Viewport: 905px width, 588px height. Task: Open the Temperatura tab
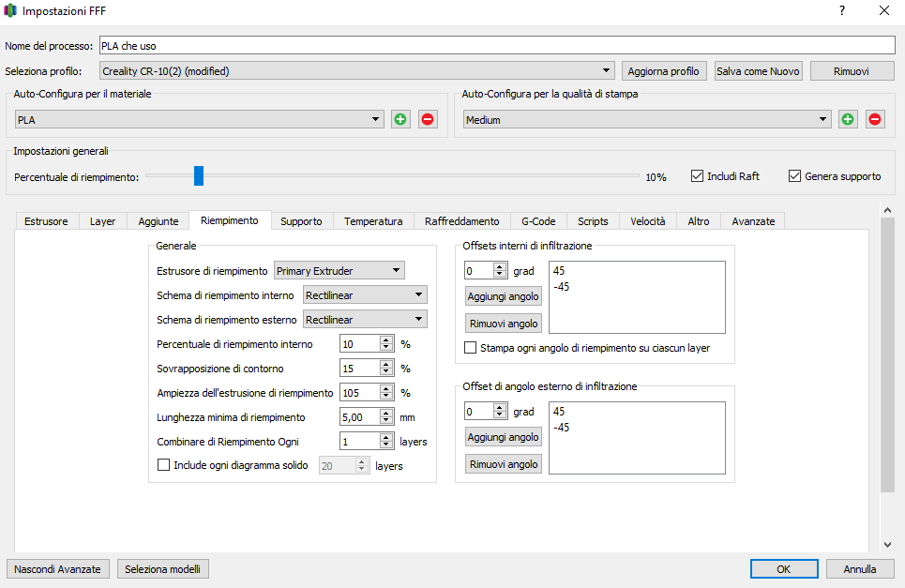373,221
